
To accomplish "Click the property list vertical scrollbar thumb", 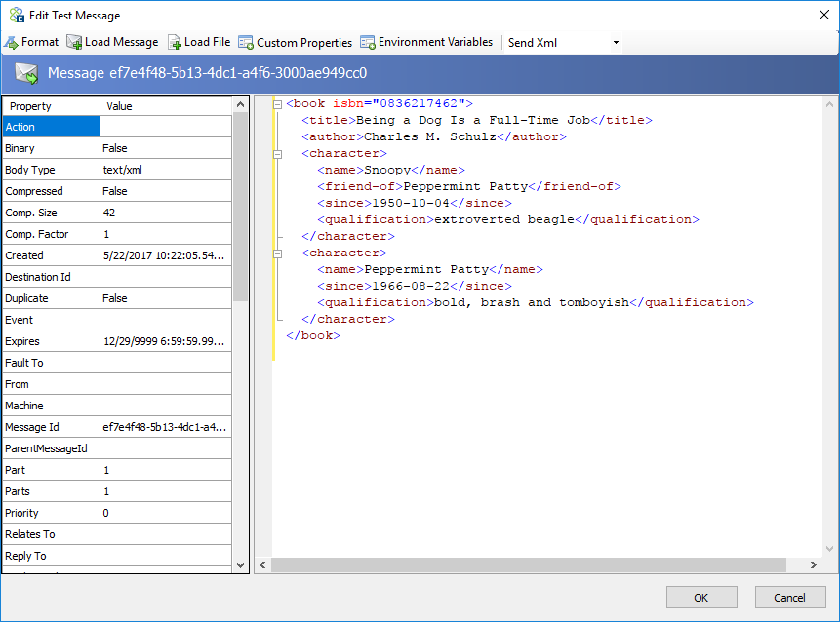I will point(241,207).
